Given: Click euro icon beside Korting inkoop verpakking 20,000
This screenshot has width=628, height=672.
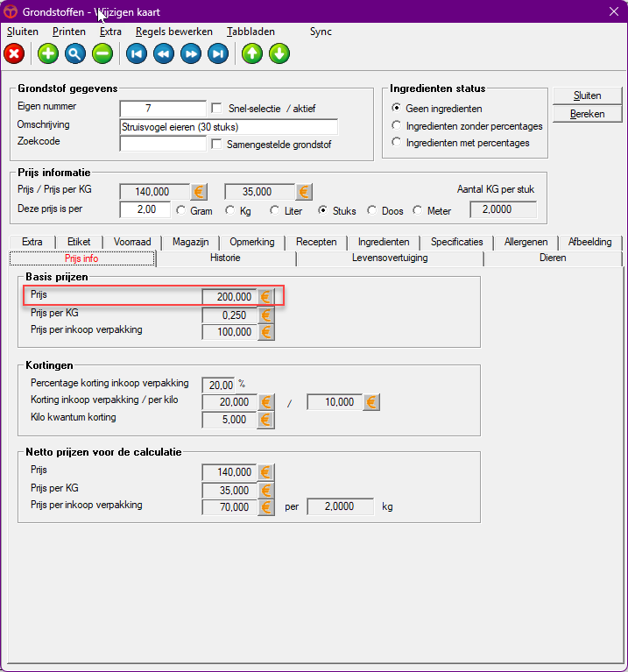Looking at the screenshot, I should tap(265, 402).
